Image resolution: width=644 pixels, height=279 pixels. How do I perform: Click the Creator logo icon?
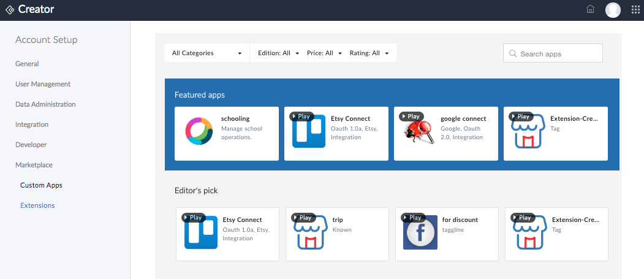point(9,9)
